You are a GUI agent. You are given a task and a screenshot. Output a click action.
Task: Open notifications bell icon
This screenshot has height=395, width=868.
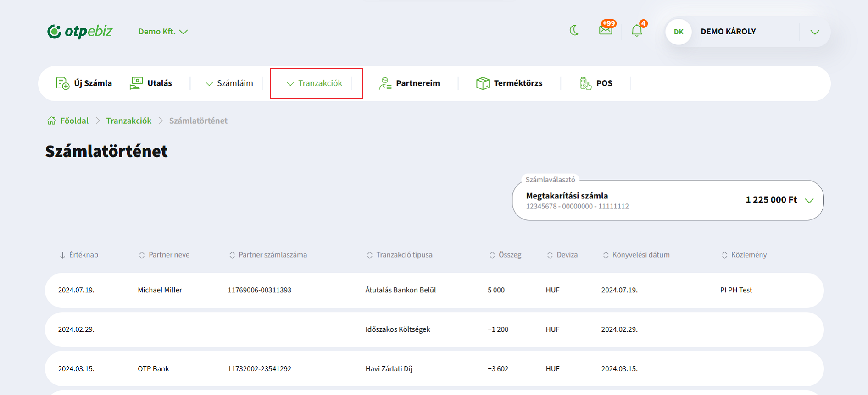point(637,31)
